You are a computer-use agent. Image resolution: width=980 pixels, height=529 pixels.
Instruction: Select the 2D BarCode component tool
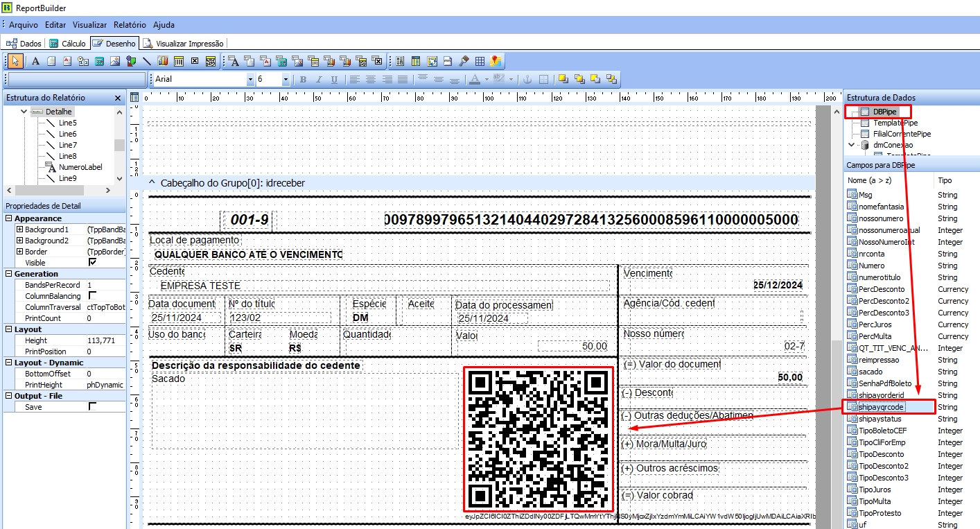(211, 61)
